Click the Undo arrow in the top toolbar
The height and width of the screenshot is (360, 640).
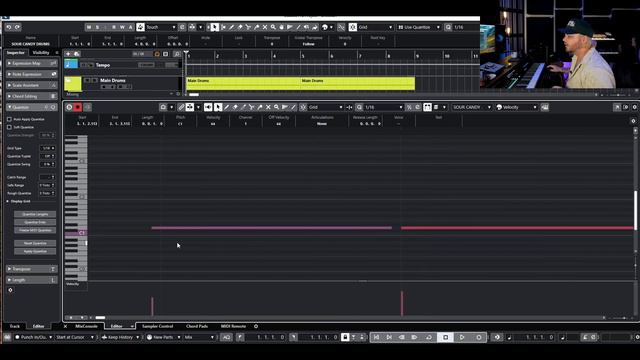tap(9, 27)
